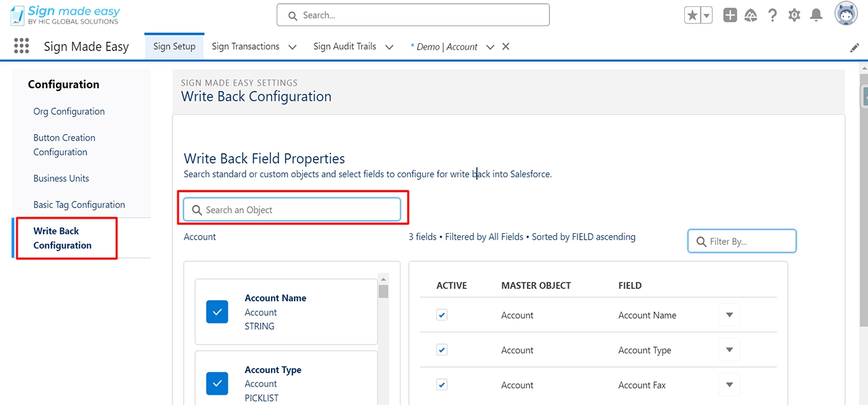Screen dimensions: 868x405
Task: Click the FIELD column header
Action: coord(630,285)
